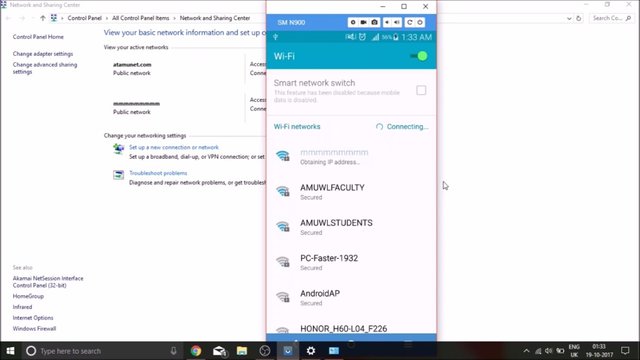This screenshot has width=640, height=360.
Task: Select the AMUWLFACULTY network
Action: 351,191
